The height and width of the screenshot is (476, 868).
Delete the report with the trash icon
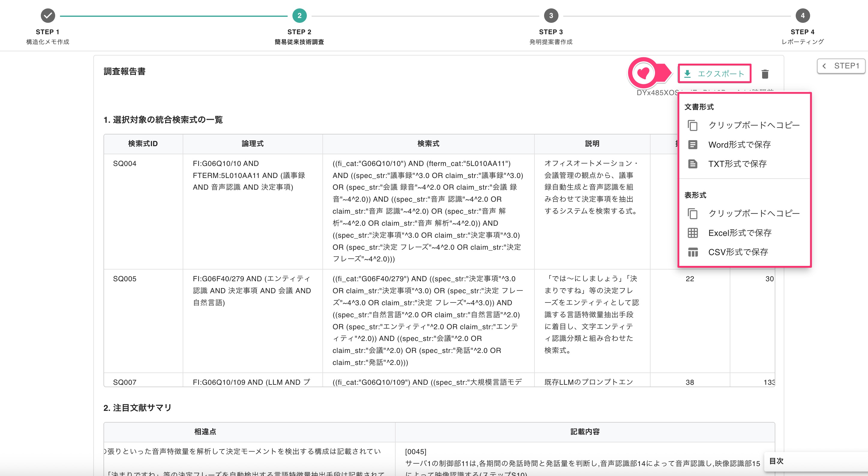(x=765, y=74)
